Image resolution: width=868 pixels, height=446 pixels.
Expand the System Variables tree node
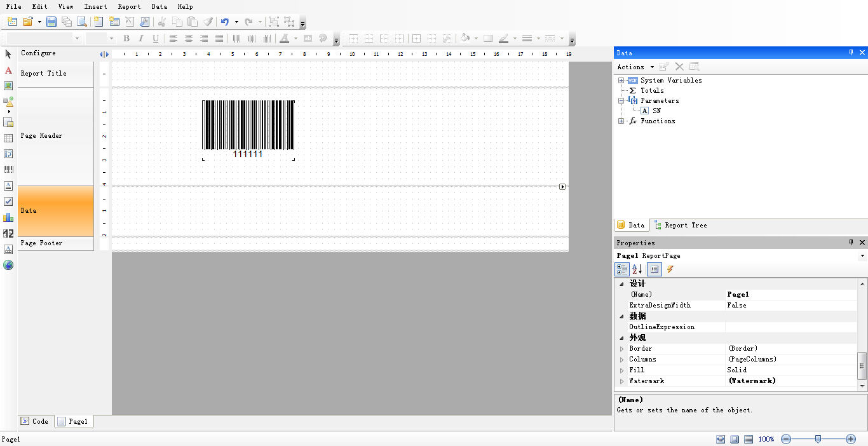point(621,80)
